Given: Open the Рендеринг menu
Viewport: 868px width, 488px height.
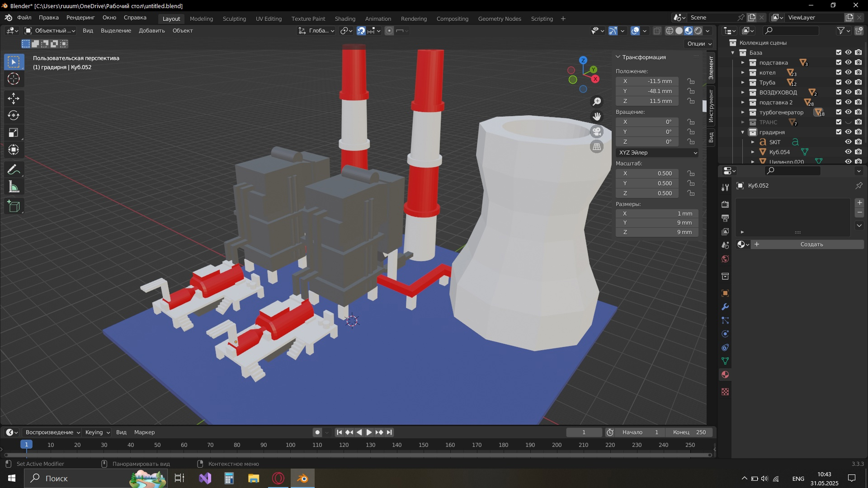Looking at the screenshot, I should click(x=80, y=18).
